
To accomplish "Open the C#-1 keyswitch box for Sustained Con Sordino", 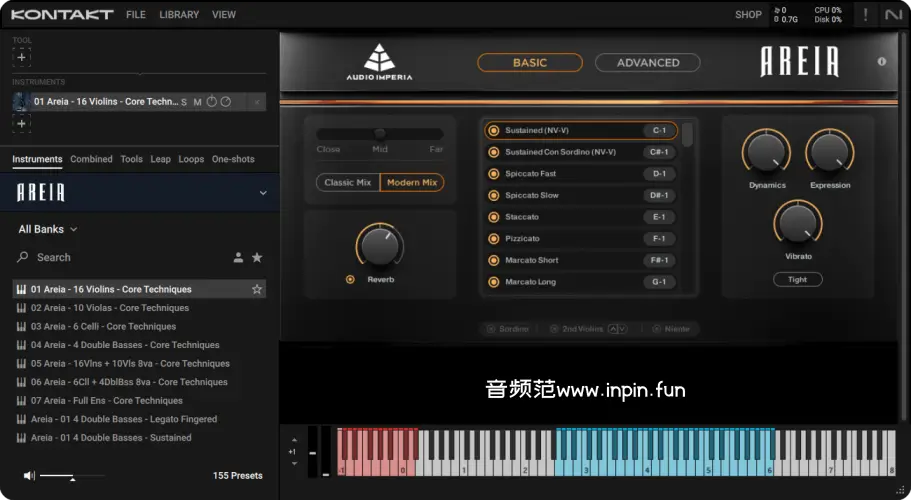I will click(659, 152).
